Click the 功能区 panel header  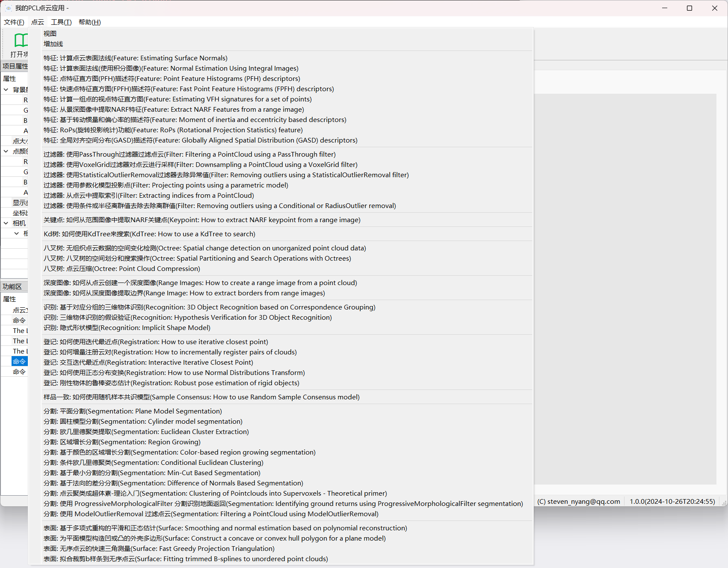click(15, 286)
